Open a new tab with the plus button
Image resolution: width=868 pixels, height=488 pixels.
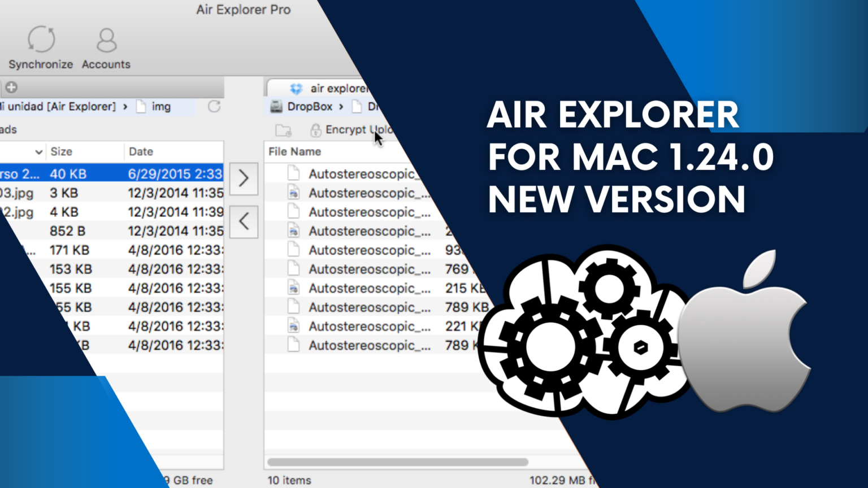pyautogui.click(x=11, y=88)
